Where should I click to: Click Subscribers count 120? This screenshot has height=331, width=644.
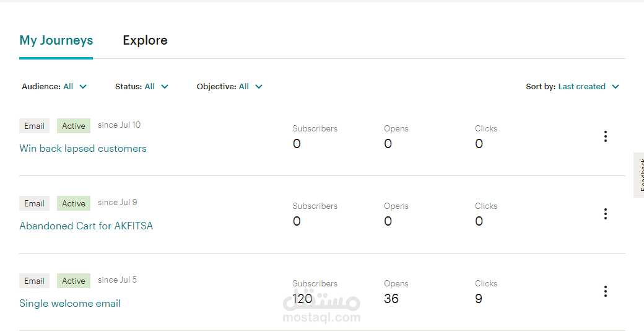tap(303, 299)
